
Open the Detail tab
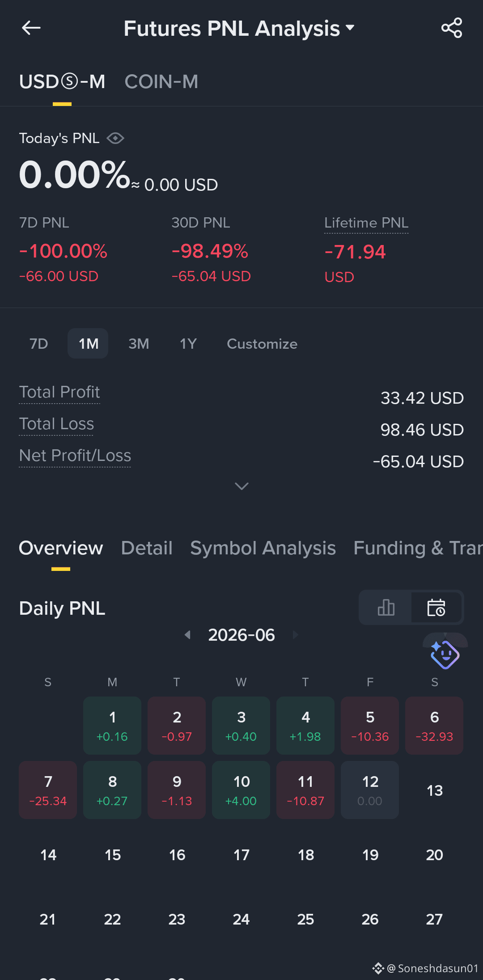[147, 548]
